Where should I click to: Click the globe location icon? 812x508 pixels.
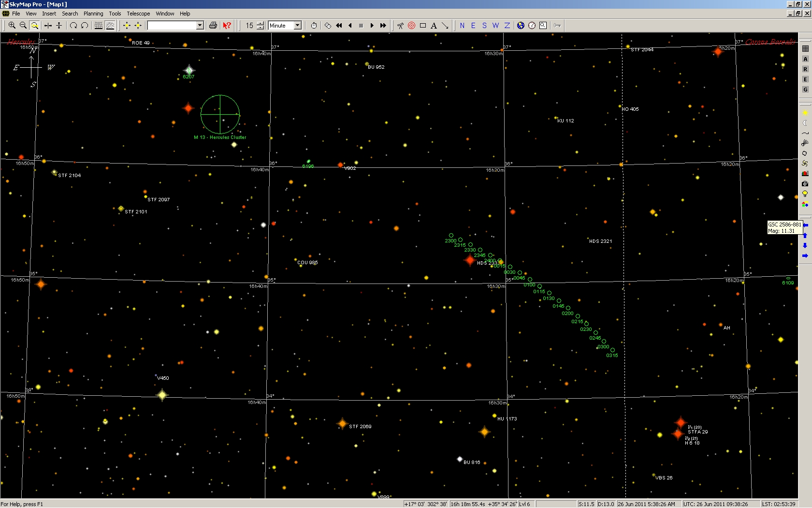tap(521, 26)
